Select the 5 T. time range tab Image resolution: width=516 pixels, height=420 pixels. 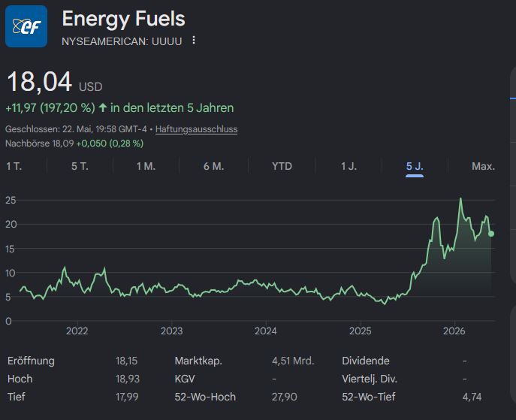pyautogui.click(x=80, y=166)
